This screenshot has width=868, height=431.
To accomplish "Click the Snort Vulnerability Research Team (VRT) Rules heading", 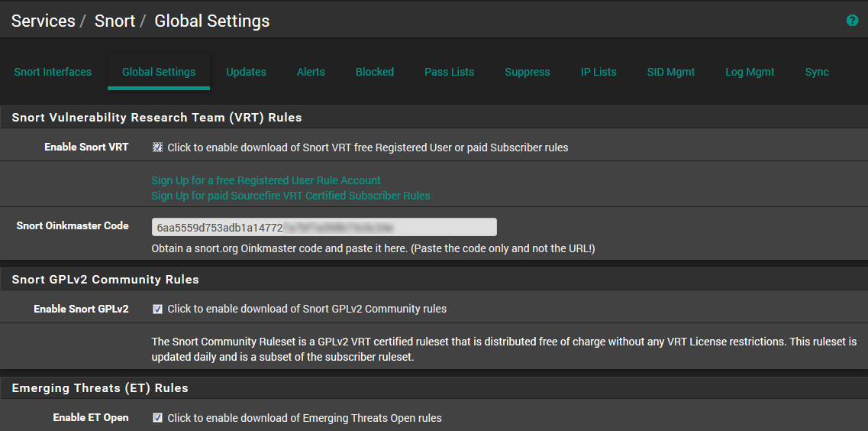I will (x=156, y=118).
